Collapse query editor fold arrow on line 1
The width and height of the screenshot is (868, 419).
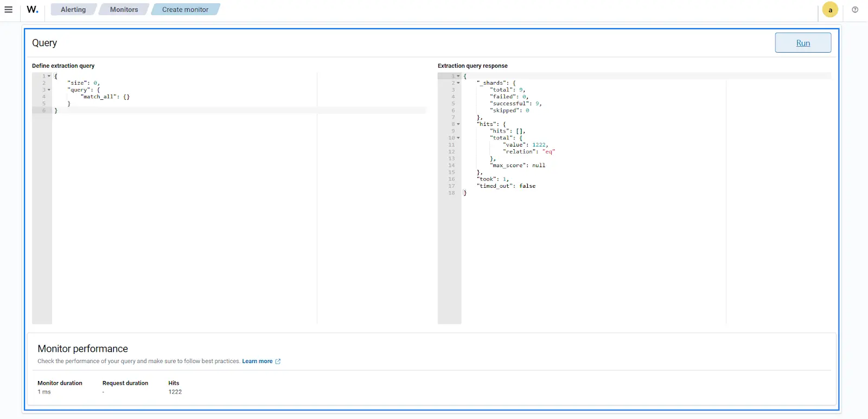click(x=49, y=76)
